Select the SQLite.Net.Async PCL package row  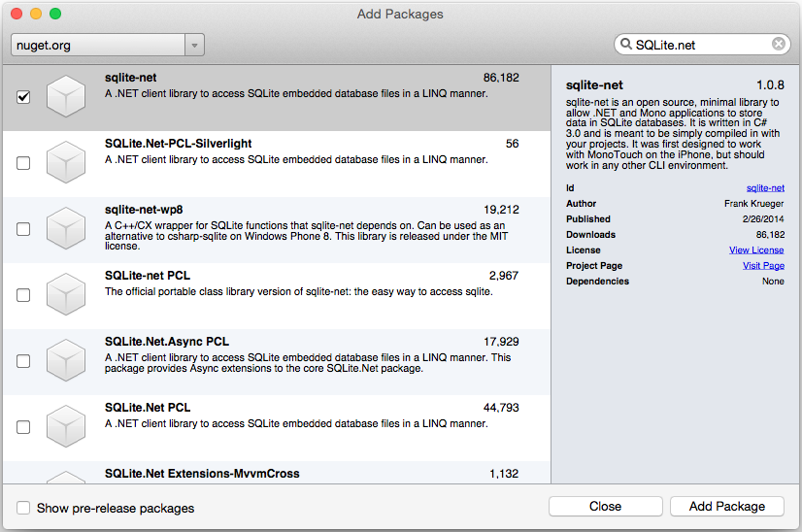click(311, 361)
